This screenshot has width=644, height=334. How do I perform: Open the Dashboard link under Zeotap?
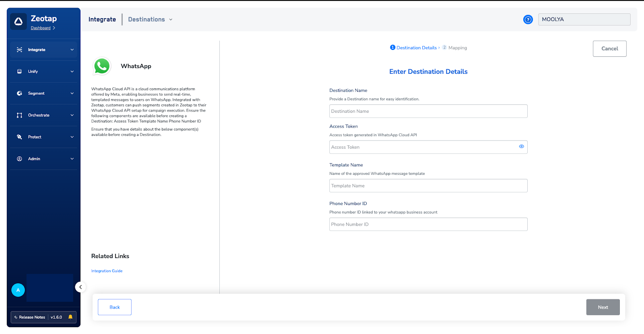click(41, 28)
